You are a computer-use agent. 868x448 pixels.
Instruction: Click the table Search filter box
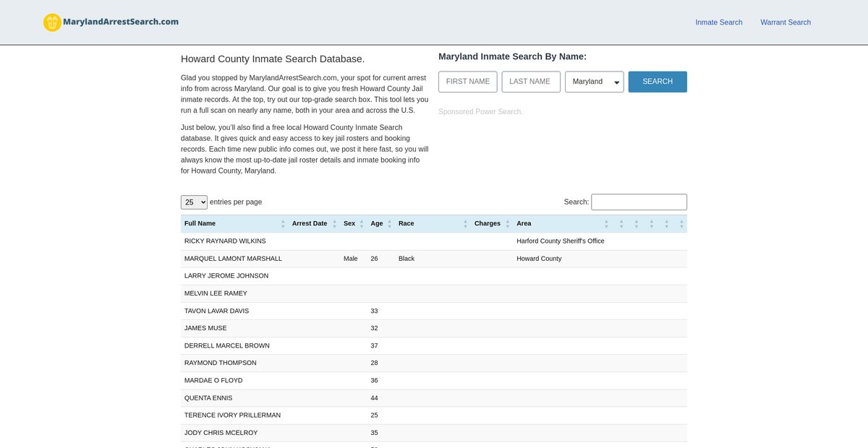tap(639, 202)
